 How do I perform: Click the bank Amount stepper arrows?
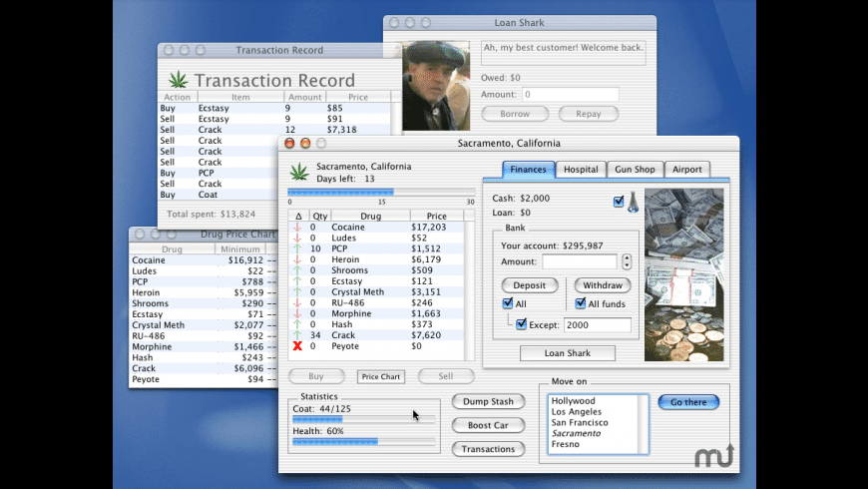(627, 261)
